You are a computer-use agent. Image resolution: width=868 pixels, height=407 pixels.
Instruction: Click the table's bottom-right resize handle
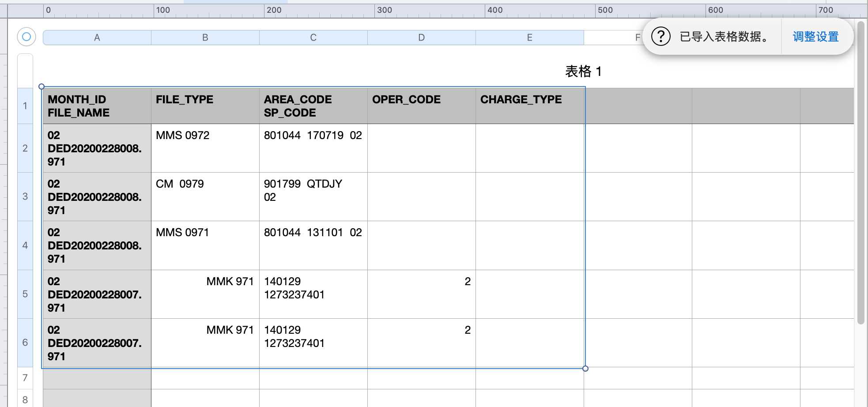point(585,369)
